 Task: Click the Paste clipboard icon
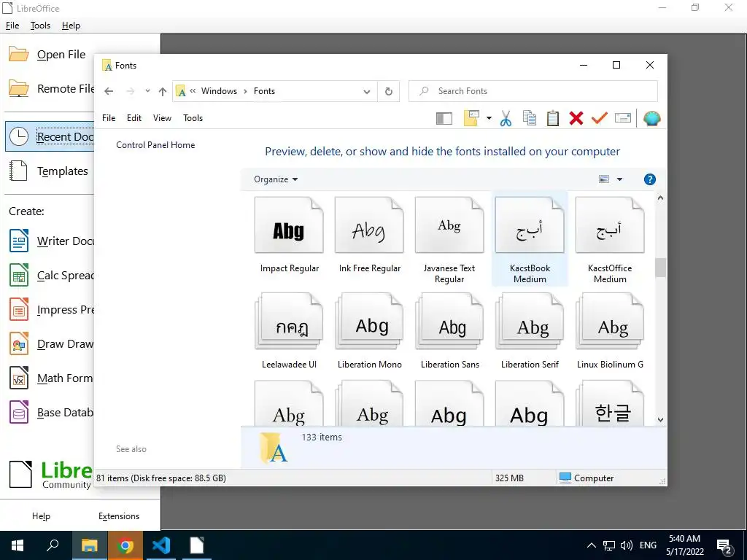coord(553,118)
